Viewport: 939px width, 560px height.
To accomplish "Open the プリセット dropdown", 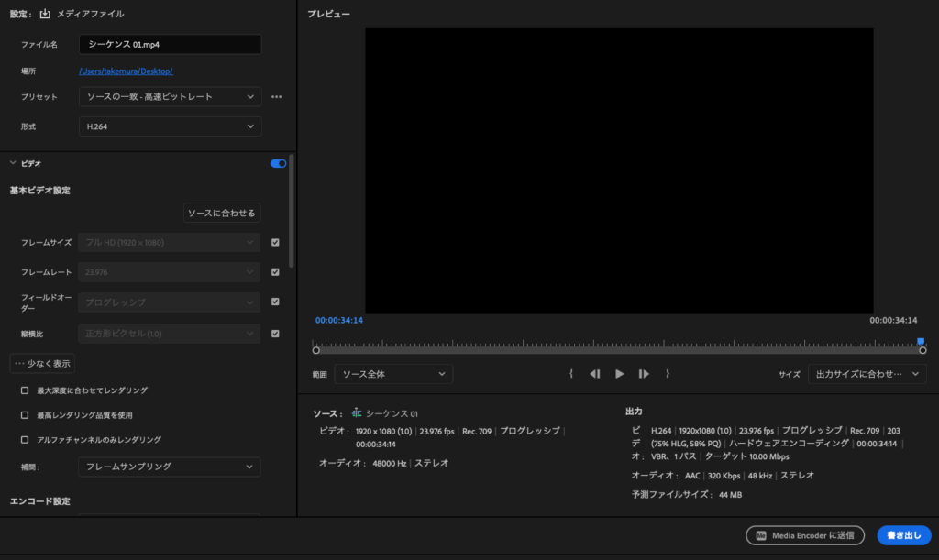I will pos(171,97).
